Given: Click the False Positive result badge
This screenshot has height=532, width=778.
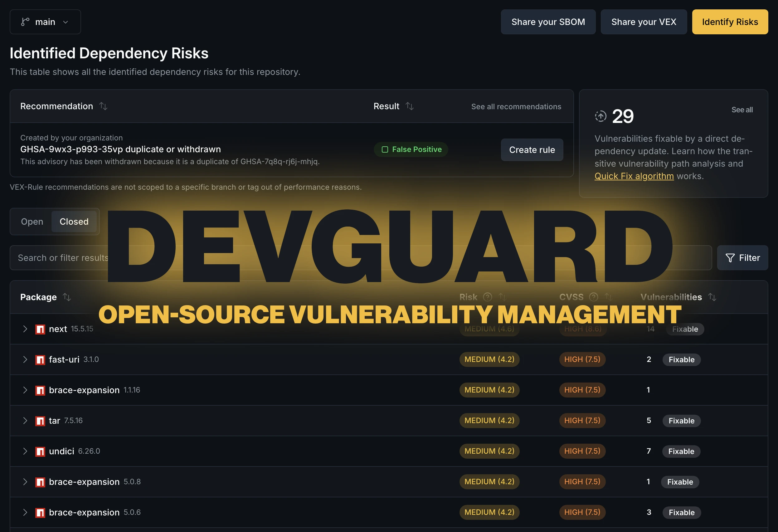Looking at the screenshot, I should click(411, 149).
